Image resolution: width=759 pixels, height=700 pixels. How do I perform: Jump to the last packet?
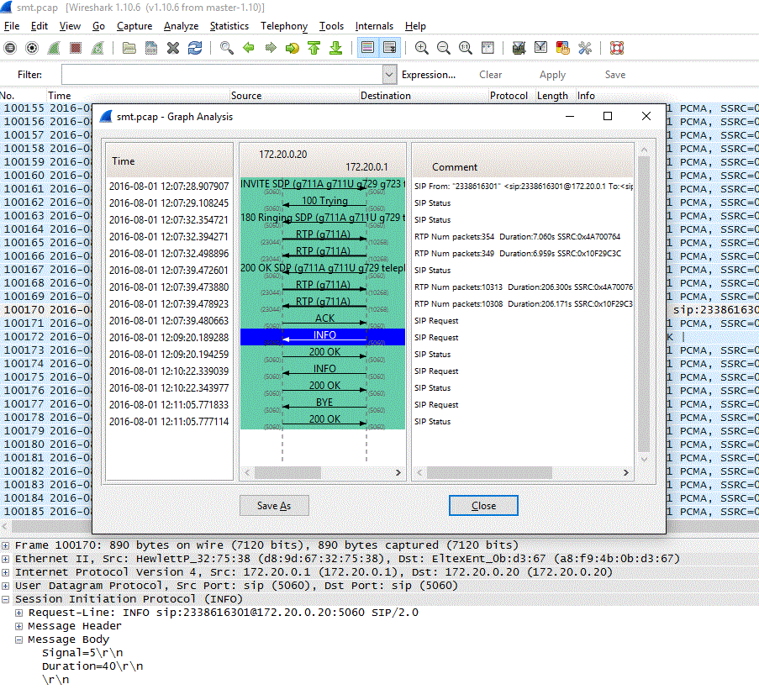(x=336, y=48)
